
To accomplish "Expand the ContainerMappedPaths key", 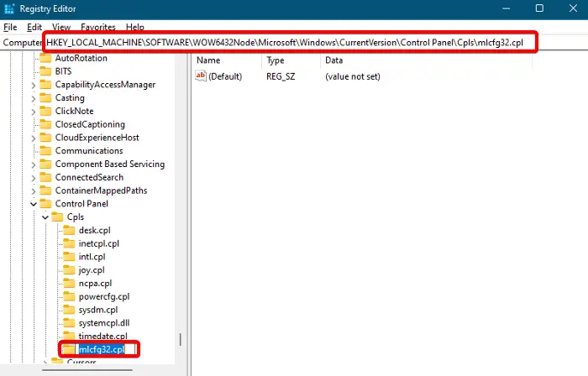I will tap(34, 191).
